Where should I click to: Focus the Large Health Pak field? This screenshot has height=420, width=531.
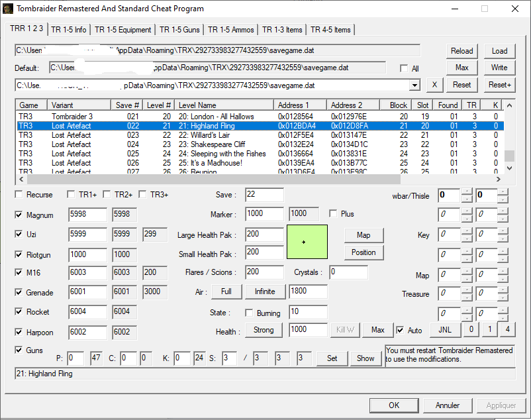tap(264, 235)
